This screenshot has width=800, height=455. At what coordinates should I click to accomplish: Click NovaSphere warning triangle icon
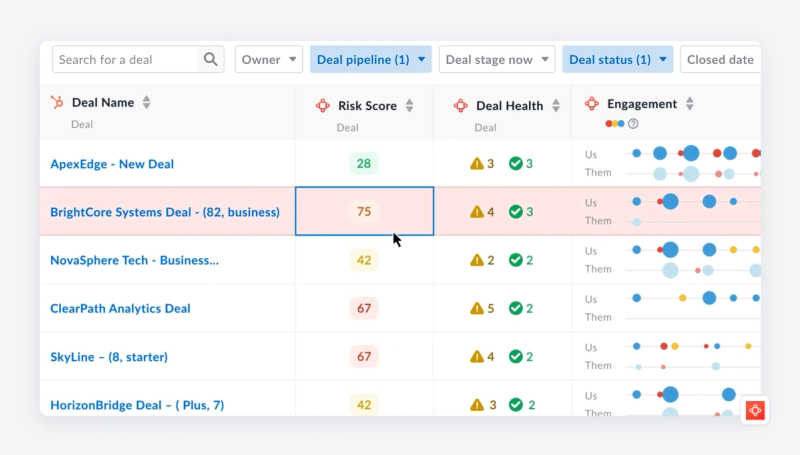[x=477, y=260]
